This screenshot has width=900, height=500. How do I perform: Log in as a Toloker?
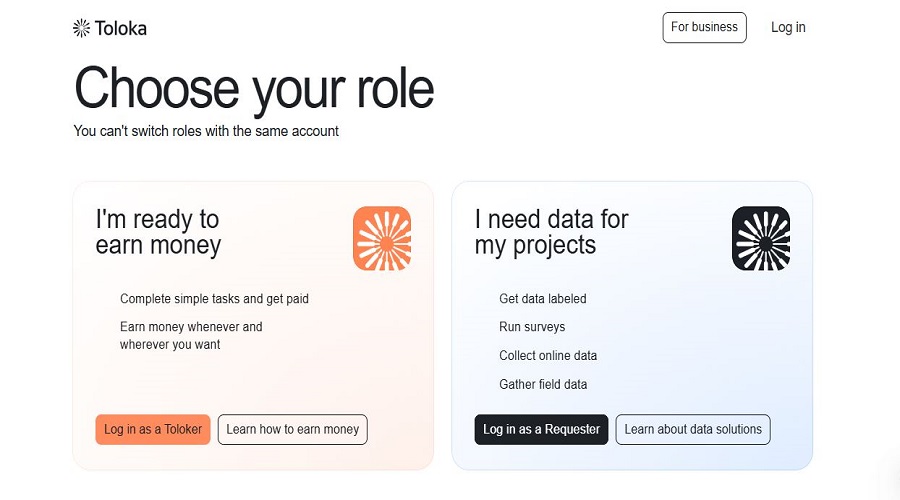pos(153,429)
